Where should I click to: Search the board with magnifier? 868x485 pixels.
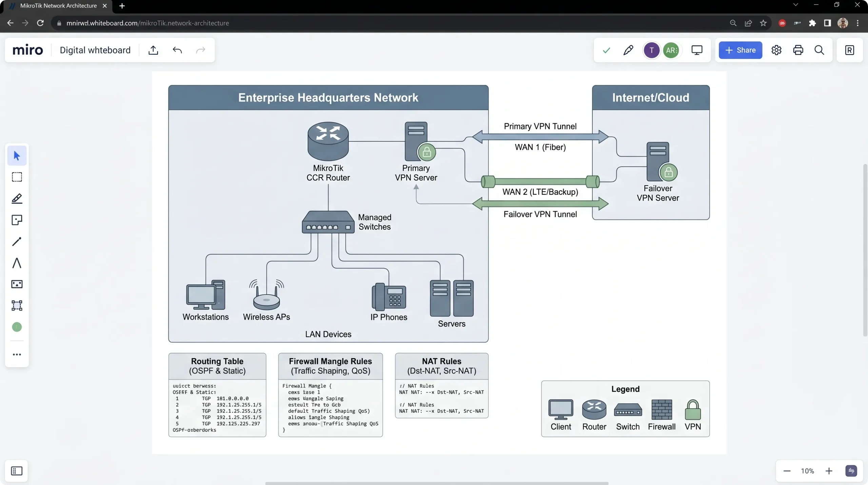pyautogui.click(x=820, y=50)
